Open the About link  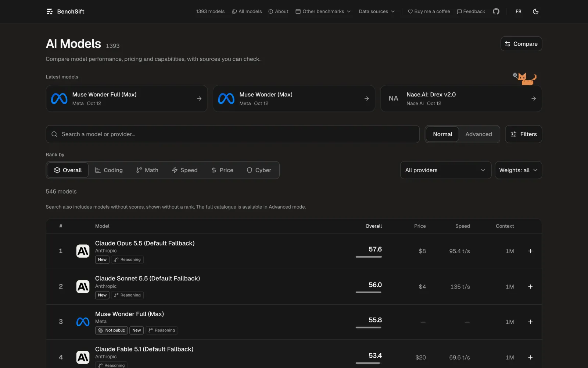click(278, 11)
